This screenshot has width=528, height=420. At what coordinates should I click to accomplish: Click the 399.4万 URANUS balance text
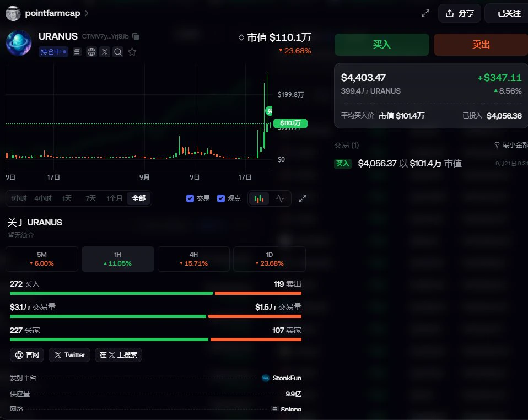pyautogui.click(x=371, y=91)
